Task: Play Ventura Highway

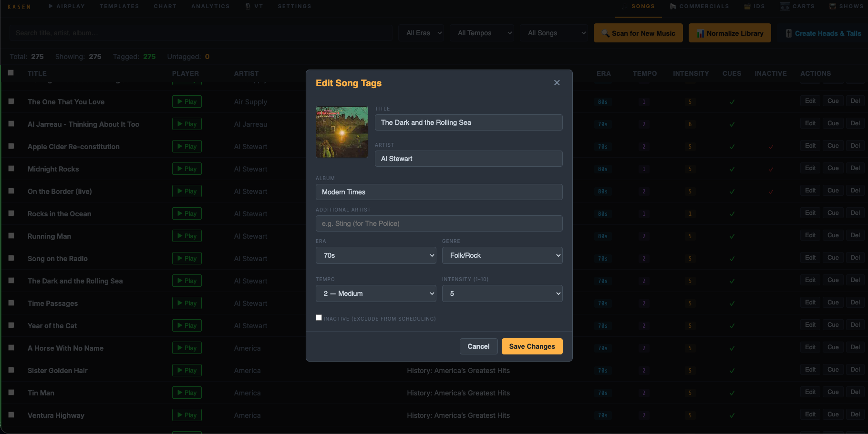Action: click(187, 415)
